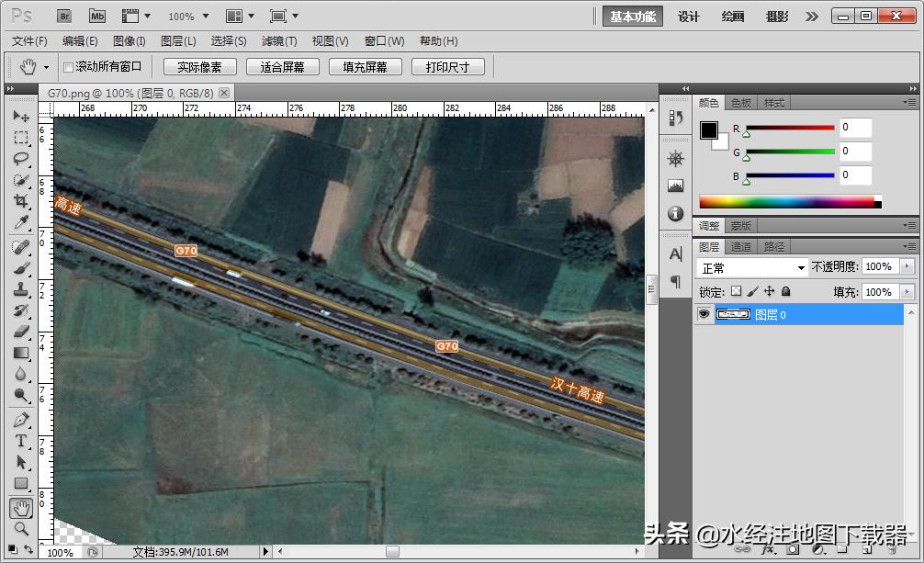Image resolution: width=924 pixels, height=563 pixels.
Task: Switch to the 通道 channels tab
Action: point(741,246)
